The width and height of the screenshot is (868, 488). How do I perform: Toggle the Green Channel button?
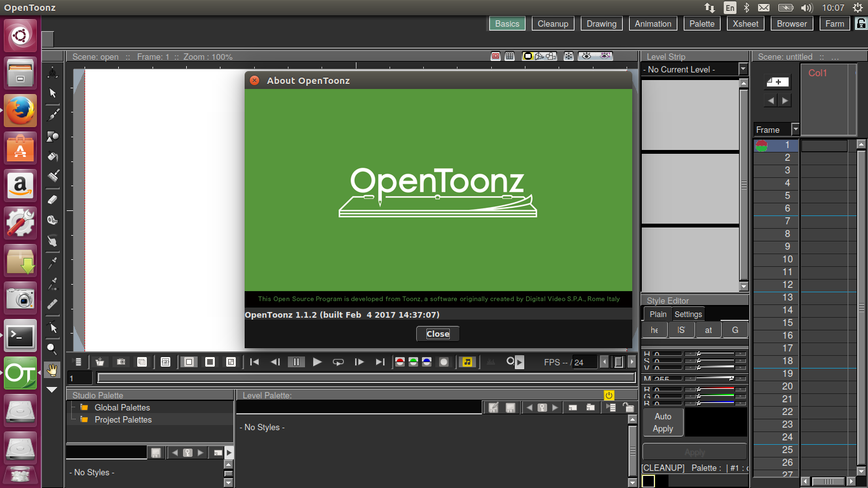point(413,362)
